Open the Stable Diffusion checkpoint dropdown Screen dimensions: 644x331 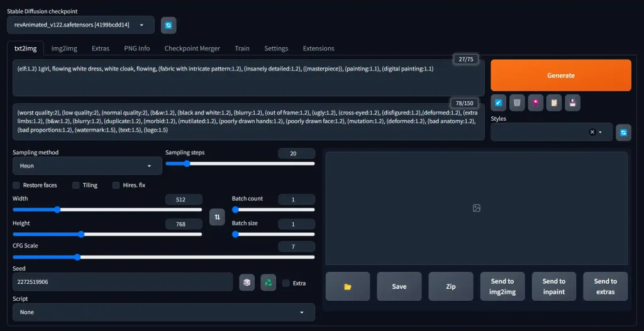click(80, 25)
